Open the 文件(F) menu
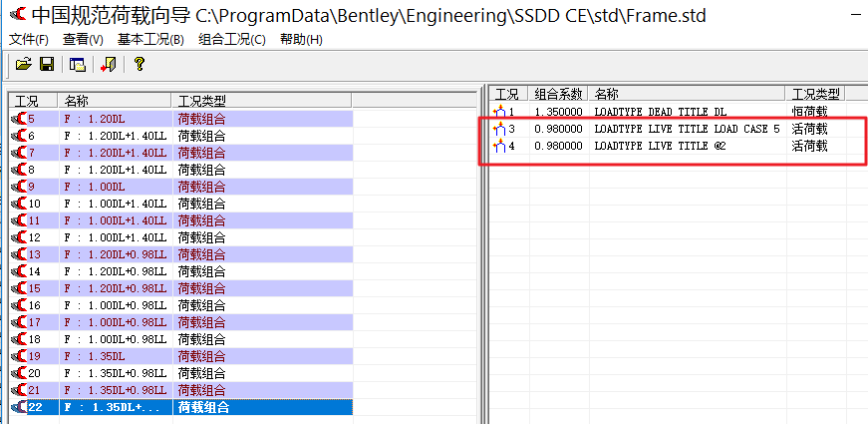 [28, 39]
